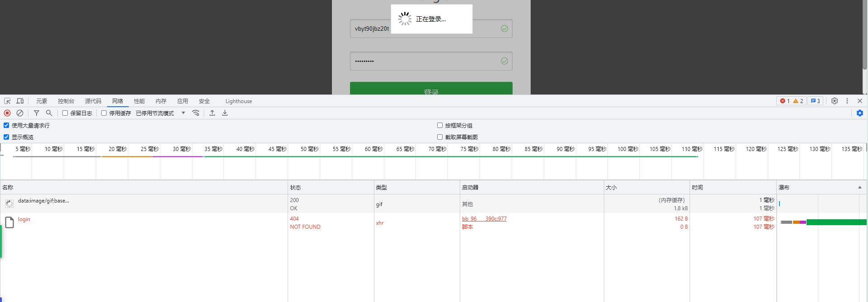Export HAR file download icon
This screenshot has width=868, height=302.
[225, 113]
